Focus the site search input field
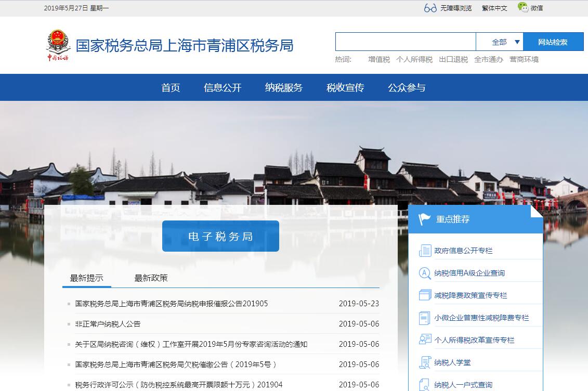Image resolution: width=588 pixels, height=391 pixels. [405, 42]
